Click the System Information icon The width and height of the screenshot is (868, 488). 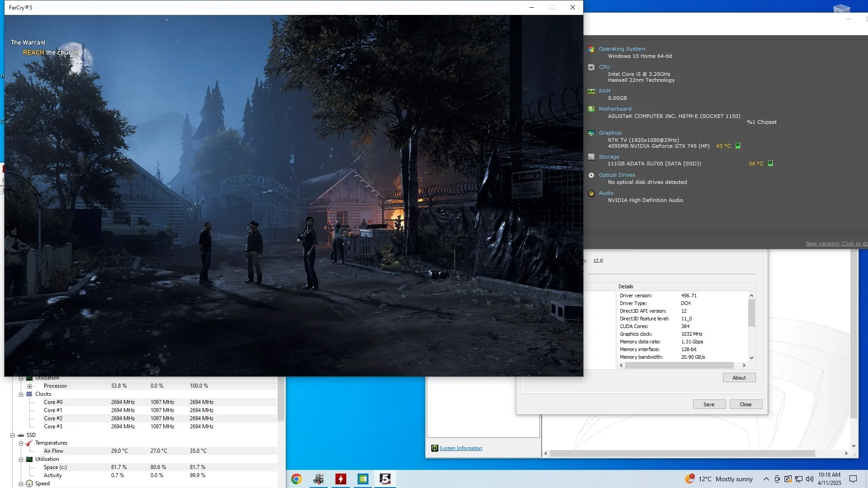coord(434,448)
